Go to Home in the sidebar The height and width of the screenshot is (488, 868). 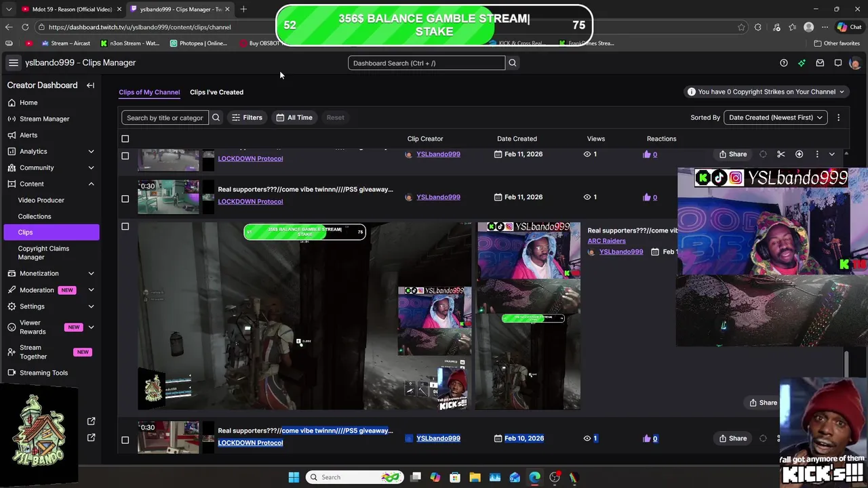point(28,102)
